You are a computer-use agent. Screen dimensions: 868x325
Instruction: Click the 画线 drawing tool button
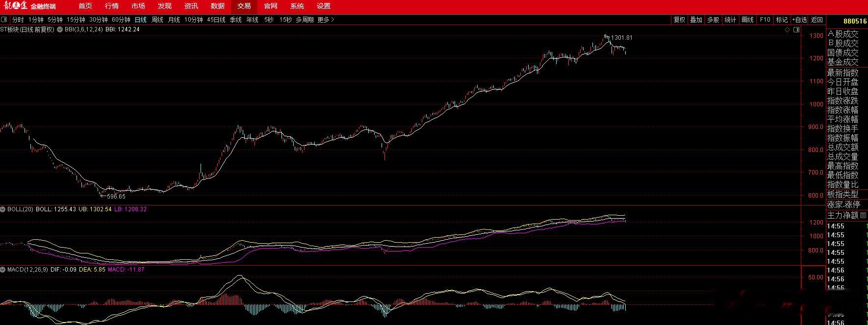coord(747,20)
